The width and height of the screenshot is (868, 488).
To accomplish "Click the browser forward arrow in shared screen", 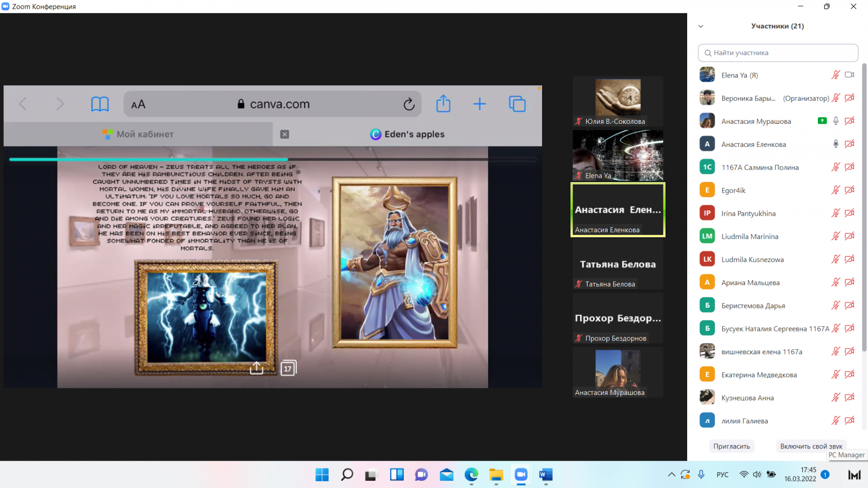I will point(60,104).
